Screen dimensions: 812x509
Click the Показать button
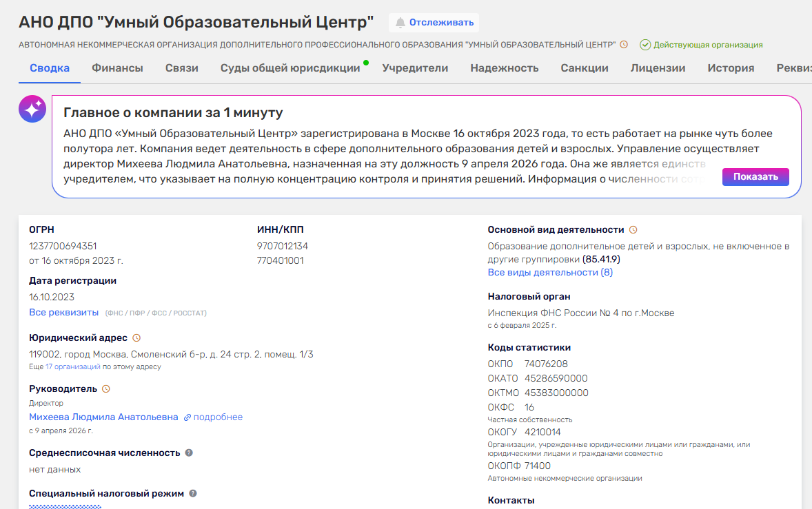(755, 177)
